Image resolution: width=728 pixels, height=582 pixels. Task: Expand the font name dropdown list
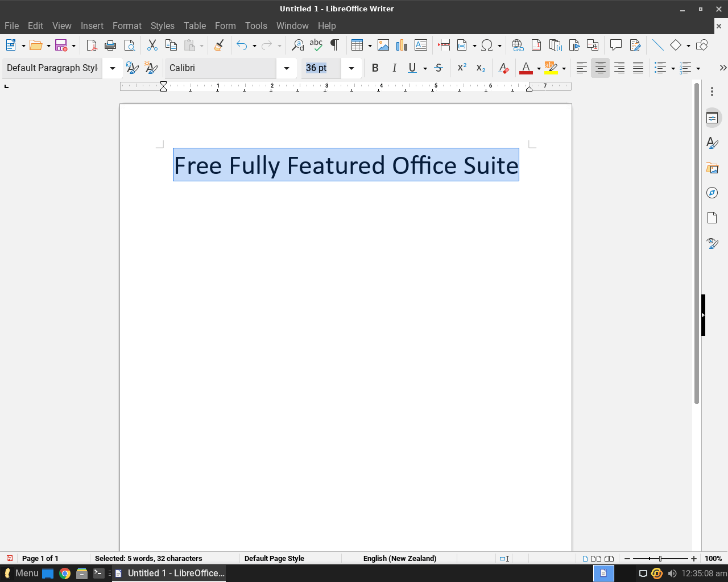287,68
